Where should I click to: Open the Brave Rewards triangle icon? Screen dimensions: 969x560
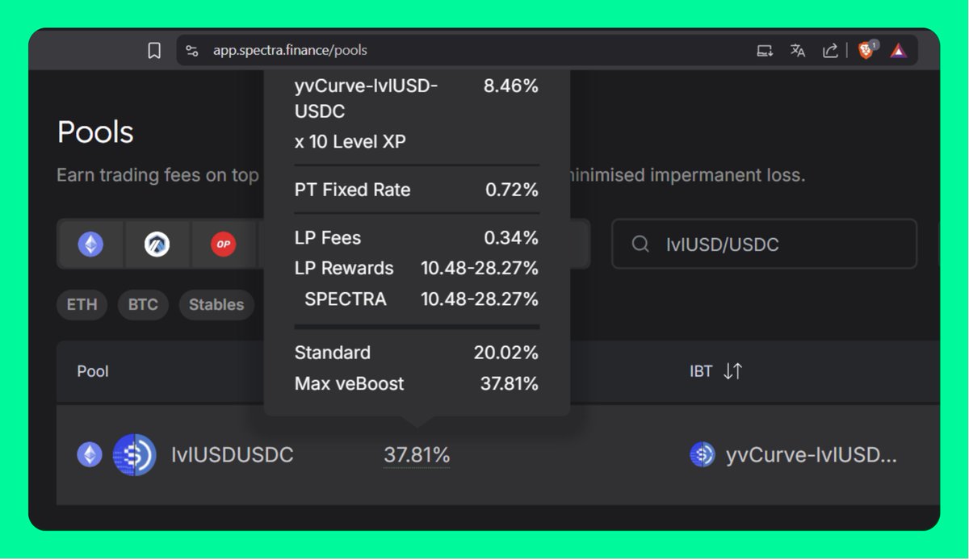coord(899,51)
